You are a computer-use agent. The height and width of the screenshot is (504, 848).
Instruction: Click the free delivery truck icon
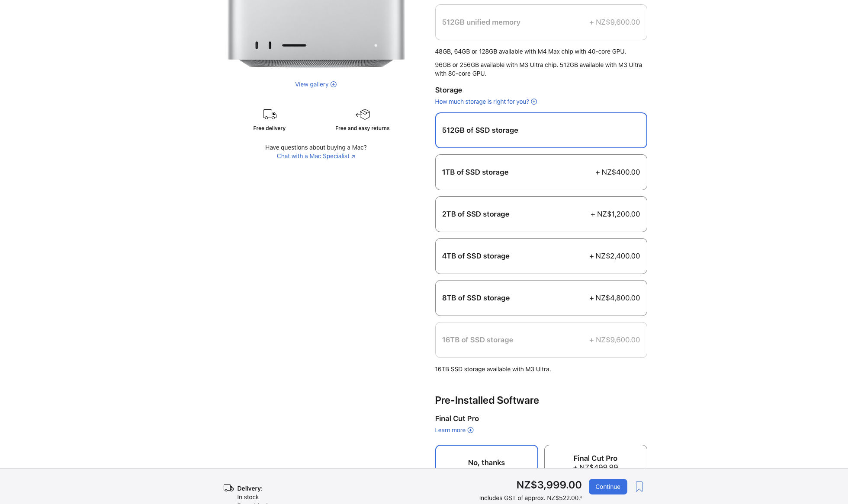click(x=270, y=115)
